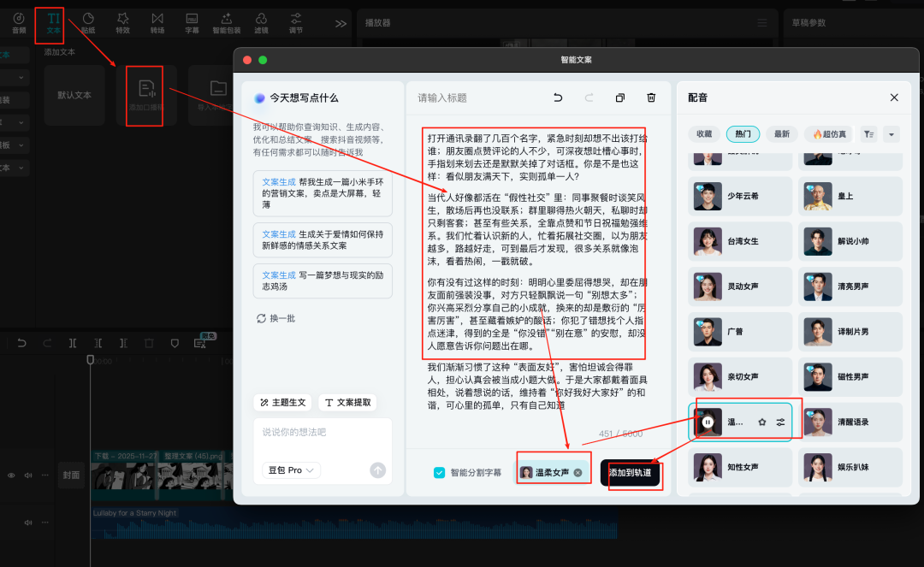The image size is (924, 567).
Task: Expand the voice filter dropdown arrow
Action: (x=892, y=134)
